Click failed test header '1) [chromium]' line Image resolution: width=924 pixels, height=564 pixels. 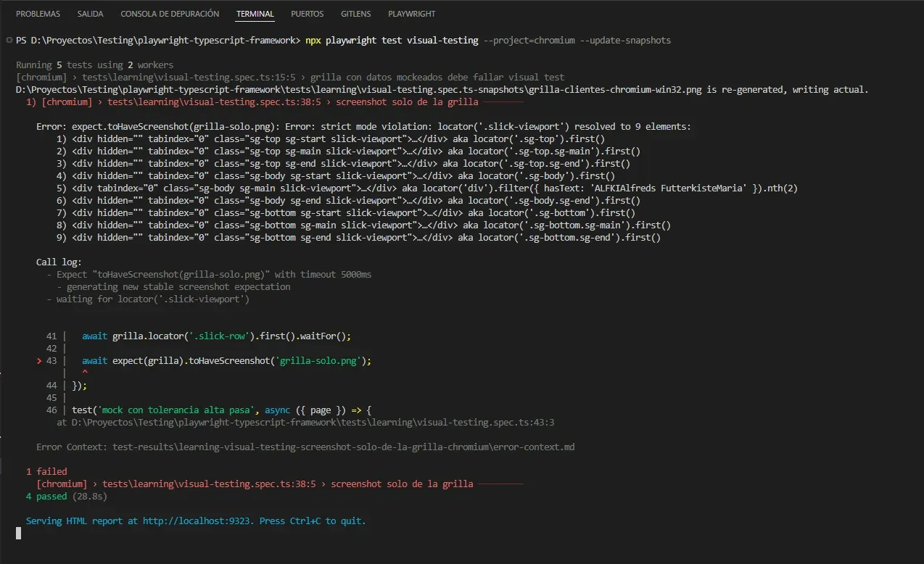274,101
